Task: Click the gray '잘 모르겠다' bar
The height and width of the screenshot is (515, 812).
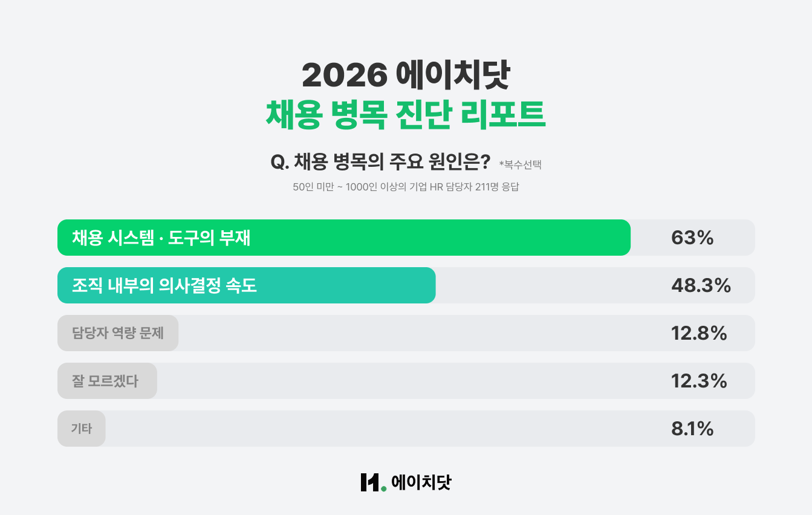Action: [107, 381]
